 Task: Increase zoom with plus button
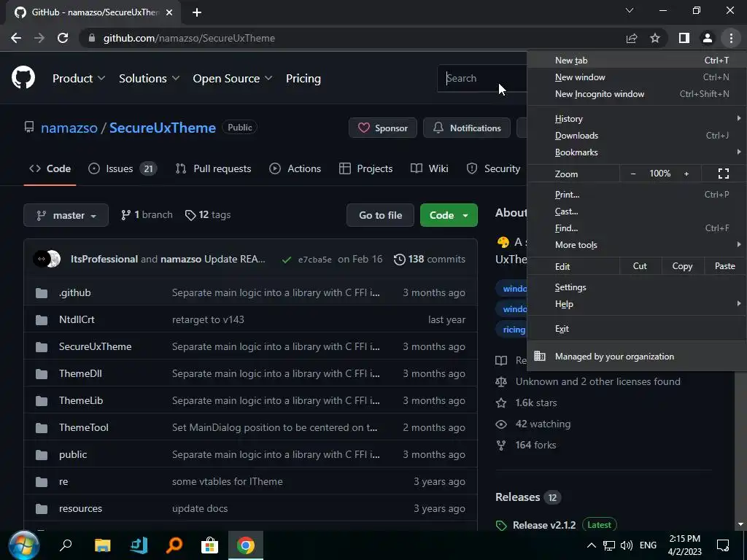[686, 174]
